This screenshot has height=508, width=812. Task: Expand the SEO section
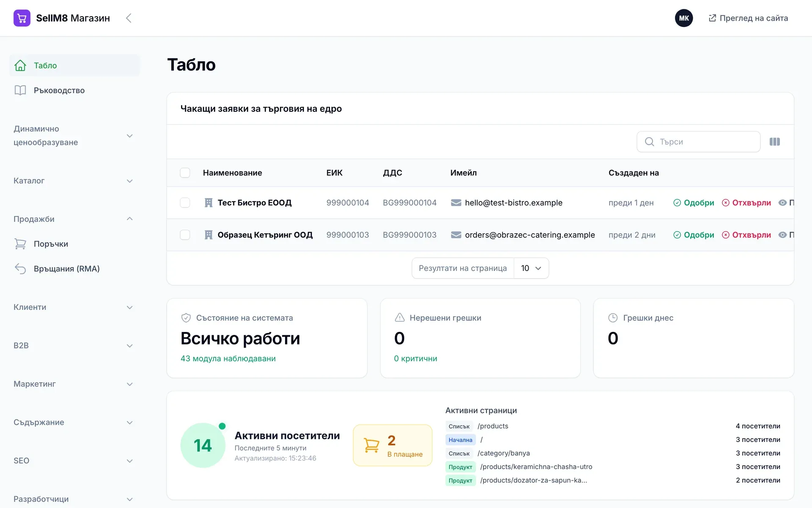tap(74, 461)
